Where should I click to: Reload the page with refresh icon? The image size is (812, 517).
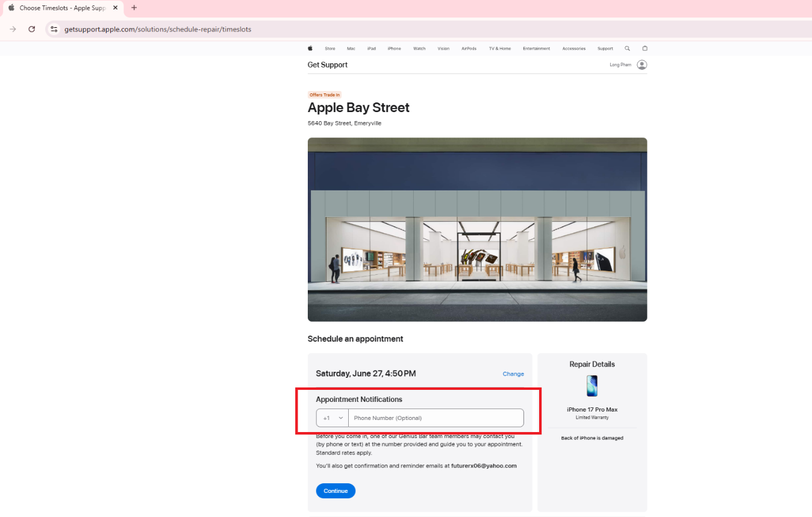32,29
